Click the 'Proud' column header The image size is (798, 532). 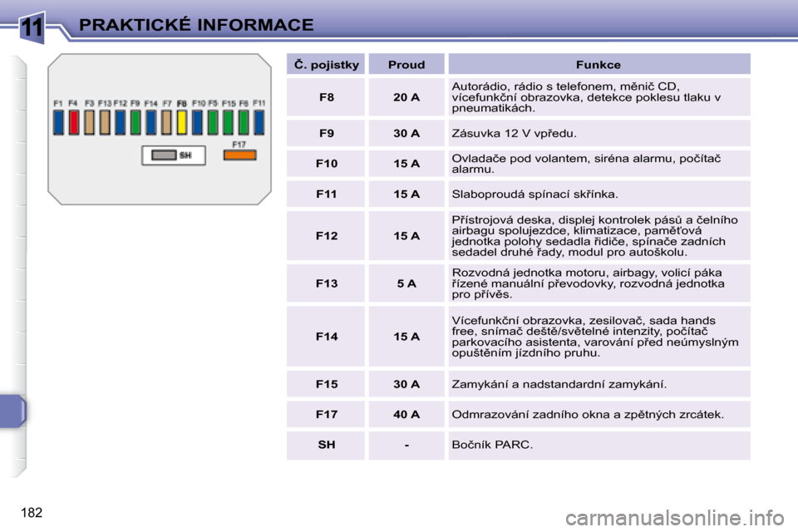pyautogui.click(x=406, y=65)
